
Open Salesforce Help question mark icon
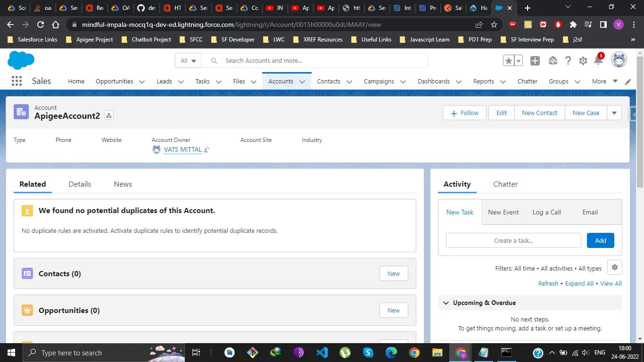click(x=568, y=60)
